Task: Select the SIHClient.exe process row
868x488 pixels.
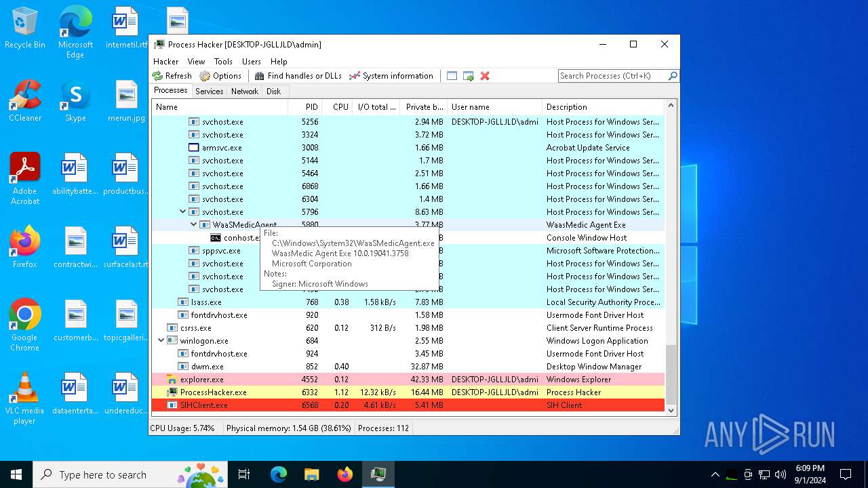Action: 408,405
